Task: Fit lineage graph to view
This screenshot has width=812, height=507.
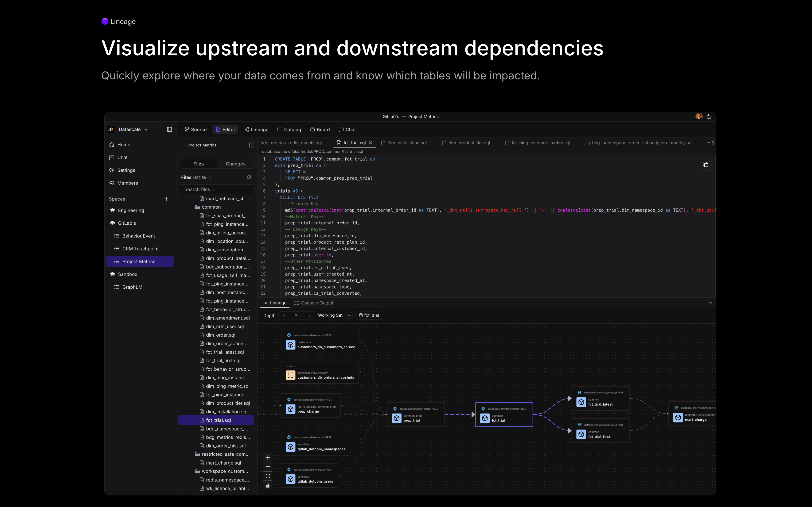Action: [268, 476]
